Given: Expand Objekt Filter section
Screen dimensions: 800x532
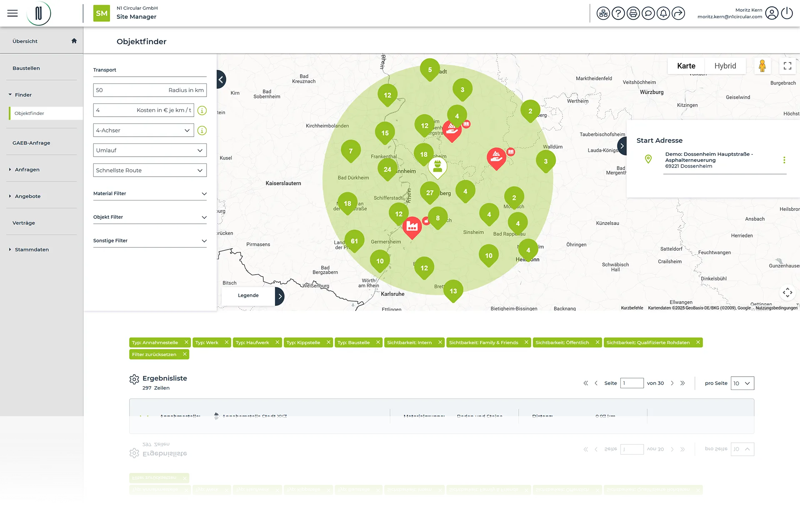Looking at the screenshot, I should pos(150,217).
